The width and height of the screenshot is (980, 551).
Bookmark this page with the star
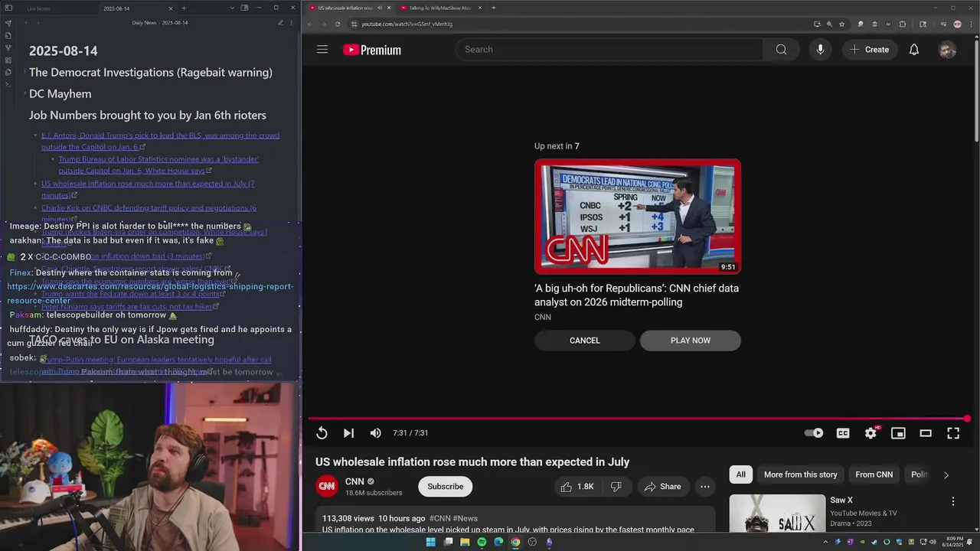(841, 24)
